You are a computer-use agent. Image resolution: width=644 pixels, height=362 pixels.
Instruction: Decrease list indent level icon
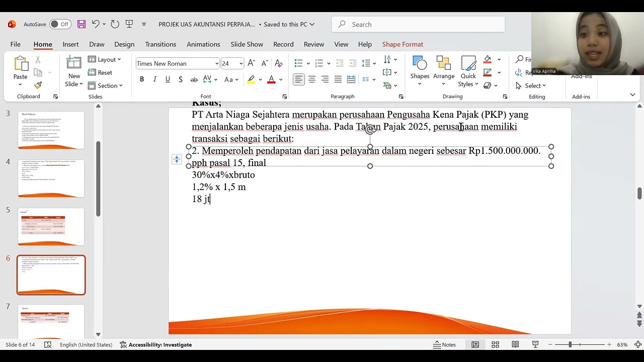point(340,63)
